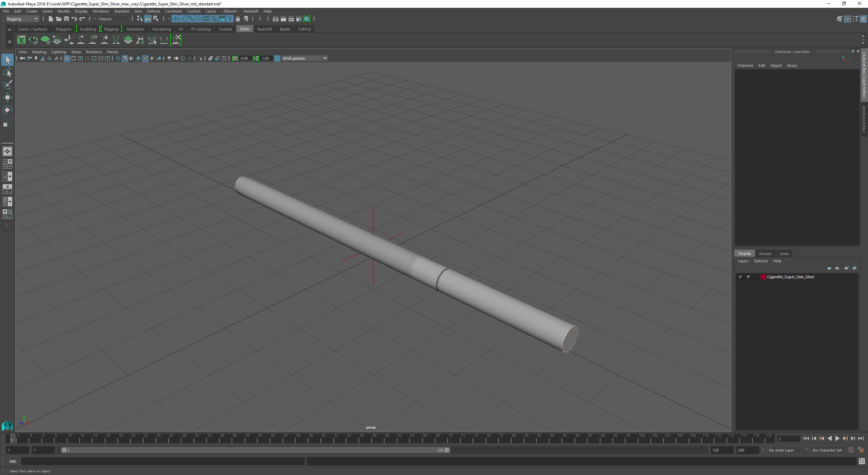868x475 pixels.
Task: Toggle layer playback P box
Action: tap(748, 277)
